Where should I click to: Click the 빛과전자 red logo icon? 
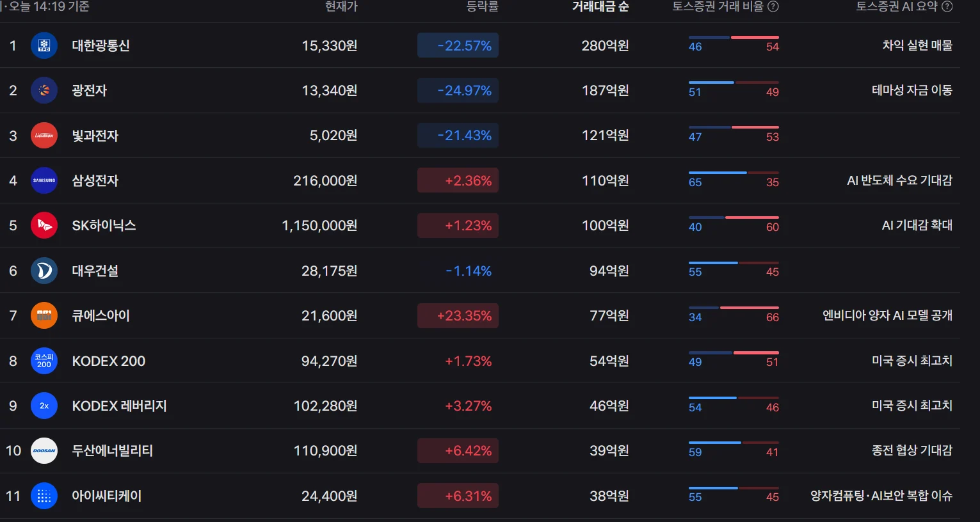[44, 136]
